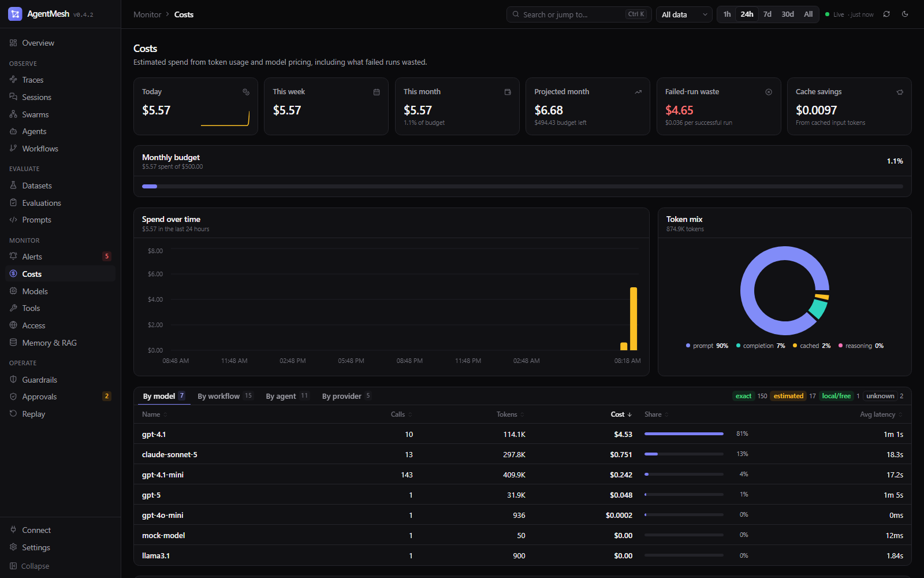Sort by Cost column header
The image size is (924, 578).
point(621,414)
